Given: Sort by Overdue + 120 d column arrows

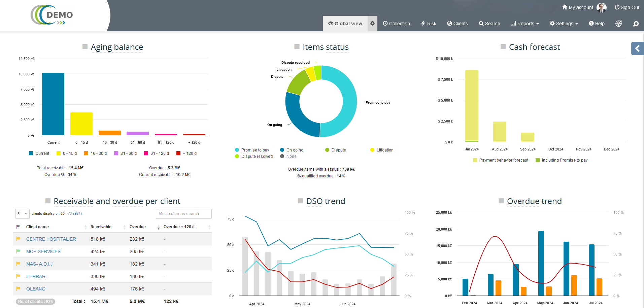Looking at the screenshot, I should click(x=209, y=227).
